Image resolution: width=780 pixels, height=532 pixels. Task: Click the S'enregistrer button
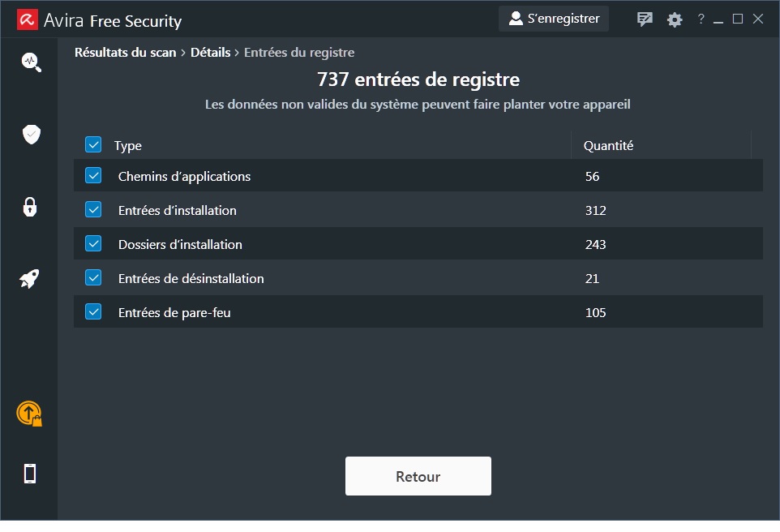click(x=554, y=19)
